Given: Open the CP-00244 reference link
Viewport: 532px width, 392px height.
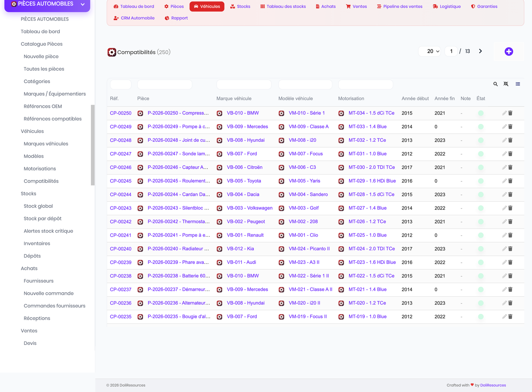Looking at the screenshot, I should pos(121,194).
